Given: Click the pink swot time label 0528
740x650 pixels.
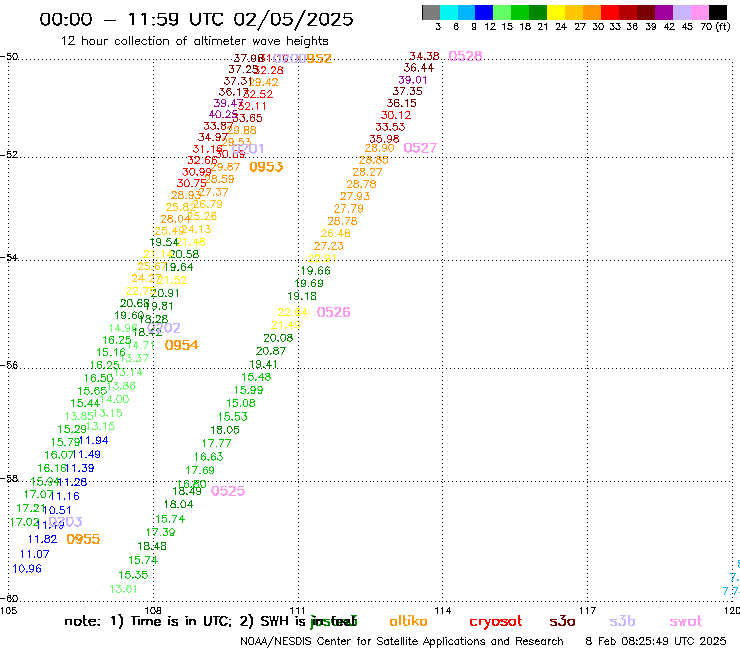Looking at the screenshot, I should point(465,56).
